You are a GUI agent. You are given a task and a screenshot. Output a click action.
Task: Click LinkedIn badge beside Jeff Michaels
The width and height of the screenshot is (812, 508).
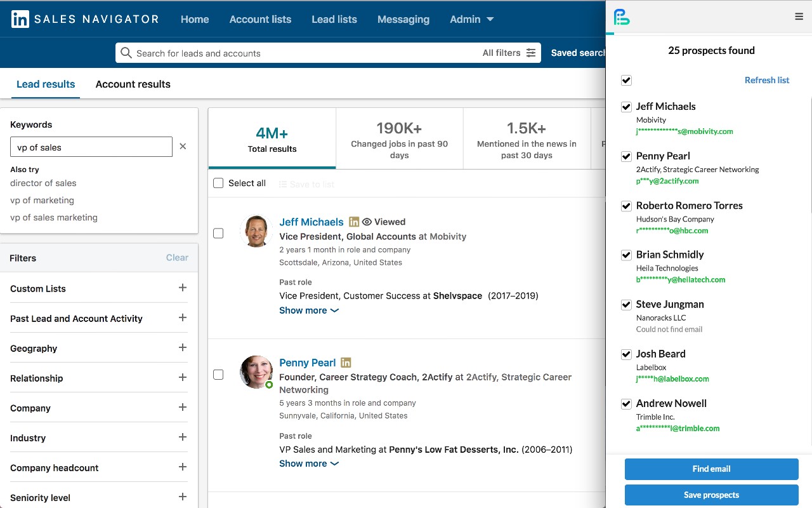(354, 222)
